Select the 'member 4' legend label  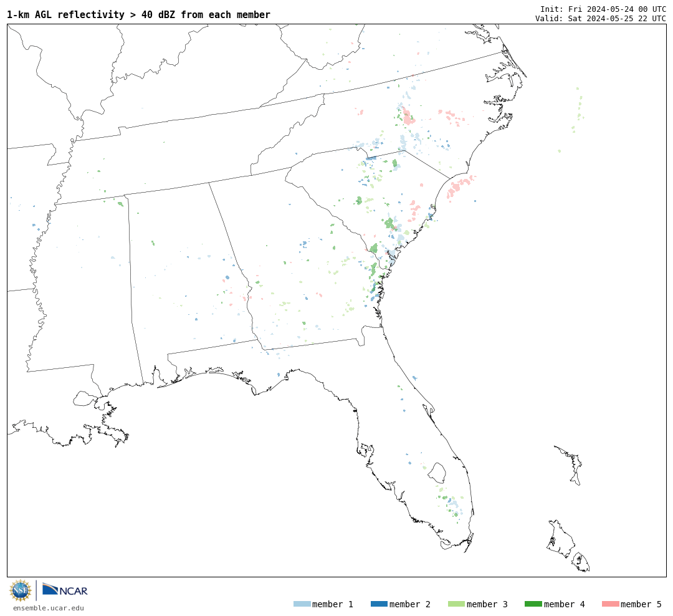564,604
